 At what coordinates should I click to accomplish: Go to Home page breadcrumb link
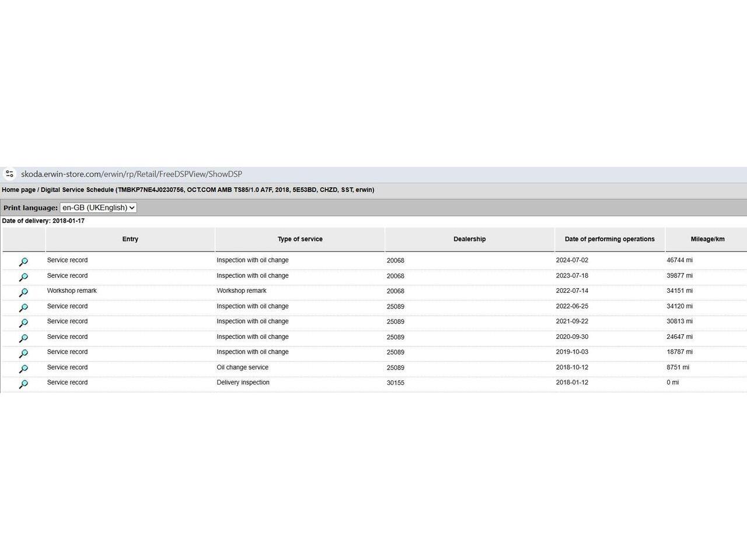[19, 190]
